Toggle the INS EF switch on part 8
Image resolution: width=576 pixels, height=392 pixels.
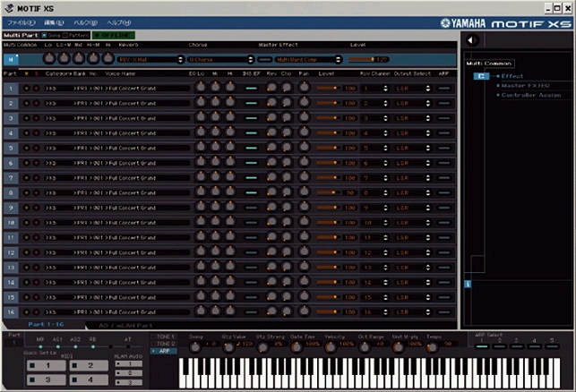click(251, 192)
